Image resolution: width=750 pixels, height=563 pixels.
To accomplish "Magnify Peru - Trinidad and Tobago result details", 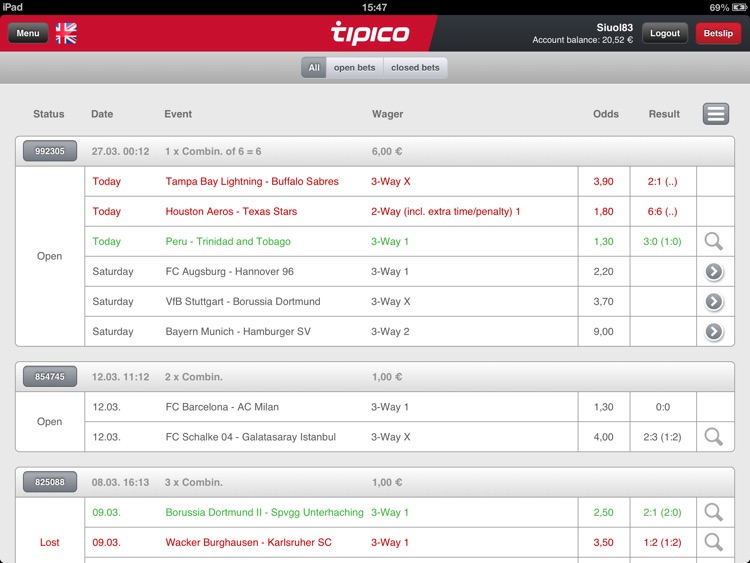I will click(x=713, y=242).
